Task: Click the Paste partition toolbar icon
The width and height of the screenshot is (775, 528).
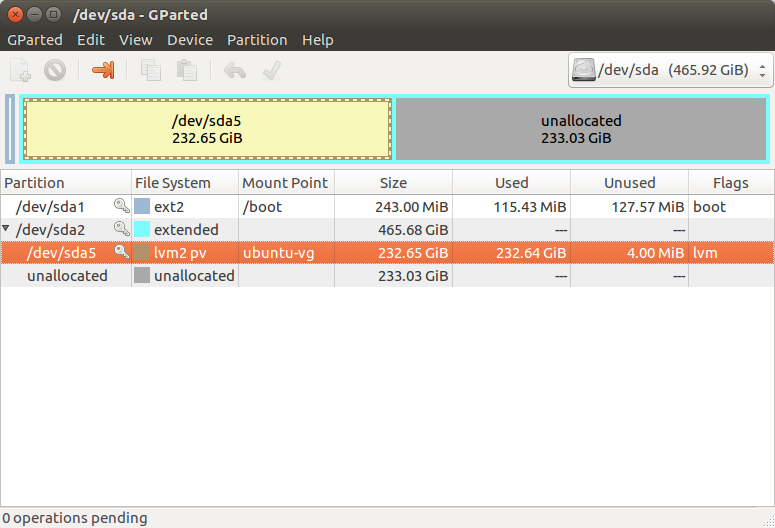Action: click(x=186, y=70)
